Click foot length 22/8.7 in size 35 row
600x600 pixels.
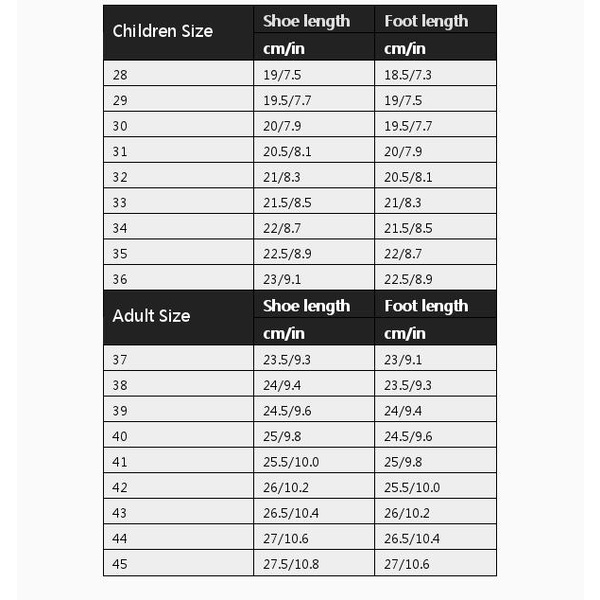(435, 252)
